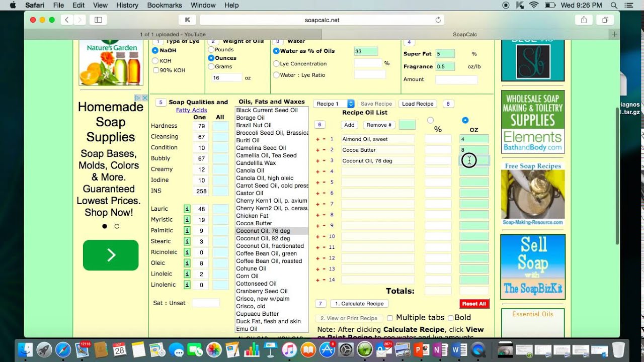The image size is (644, 362).
Task: Click the Lauric info icon
Action: click(187, 209)
